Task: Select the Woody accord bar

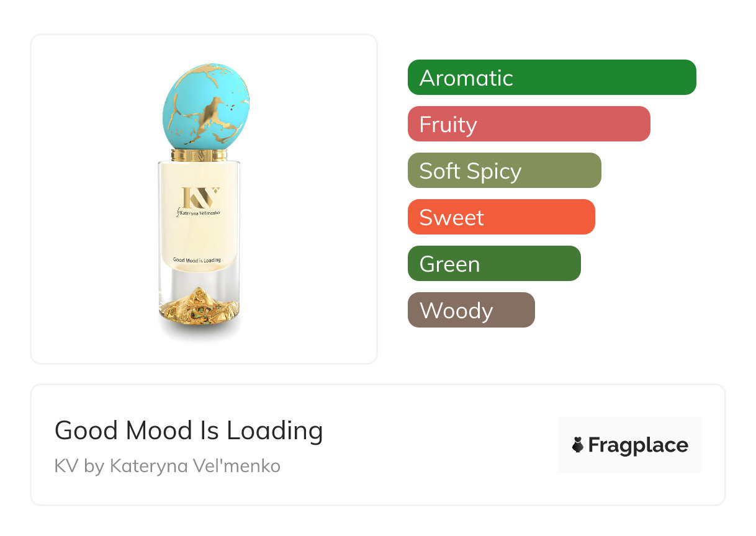Action: pyautogui.click(x=470, y=310)
